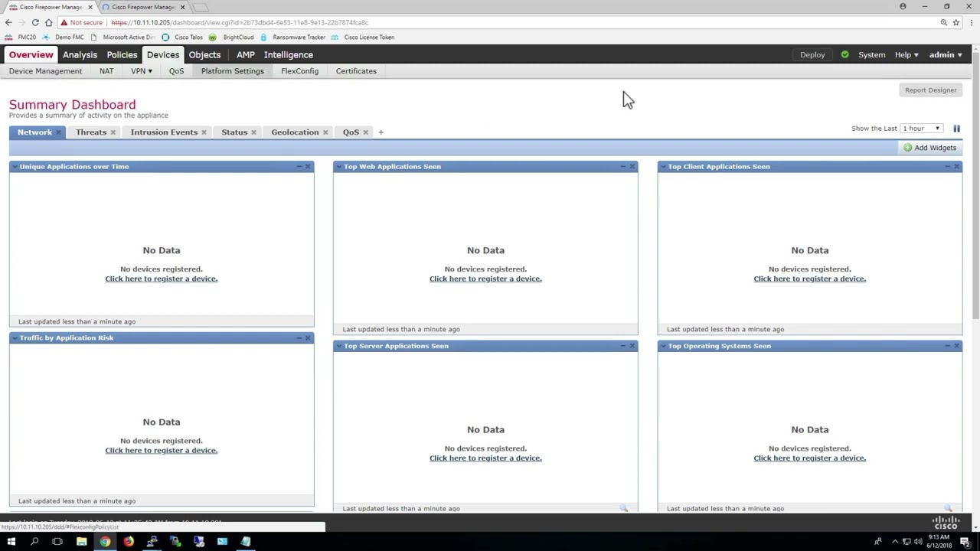980x551 pixels.
Task: Click register device link in Unique Applications widget
Action: pyautogui.click(x=162, y=279)
